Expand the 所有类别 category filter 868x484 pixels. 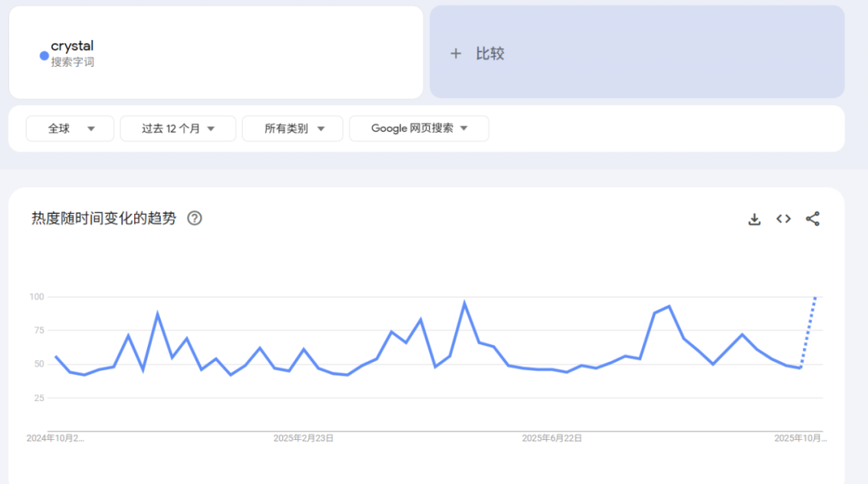(293, 128)
